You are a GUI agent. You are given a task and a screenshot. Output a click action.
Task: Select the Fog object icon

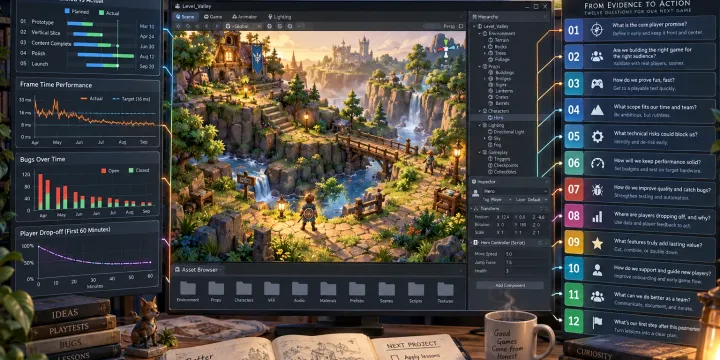point(491,145)
